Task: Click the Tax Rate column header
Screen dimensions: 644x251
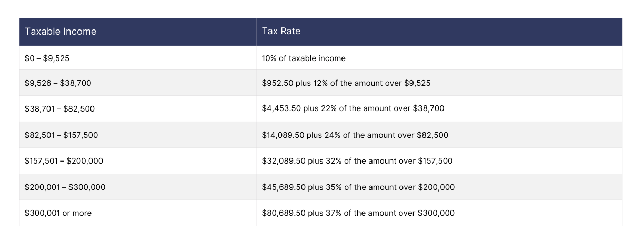Action: click(281, 31)
